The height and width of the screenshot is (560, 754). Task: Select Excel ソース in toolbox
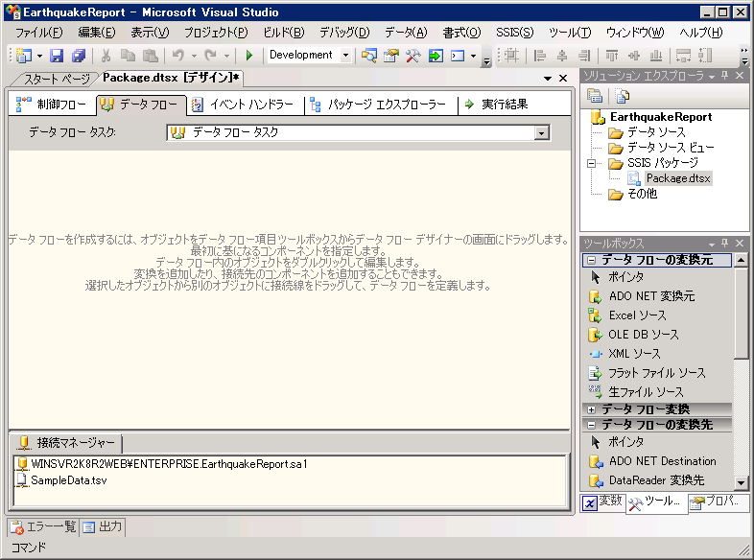(637, 315)
